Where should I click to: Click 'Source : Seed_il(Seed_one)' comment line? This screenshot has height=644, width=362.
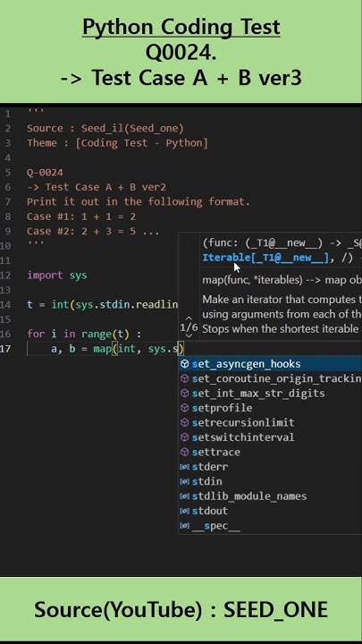click(105, 129)
